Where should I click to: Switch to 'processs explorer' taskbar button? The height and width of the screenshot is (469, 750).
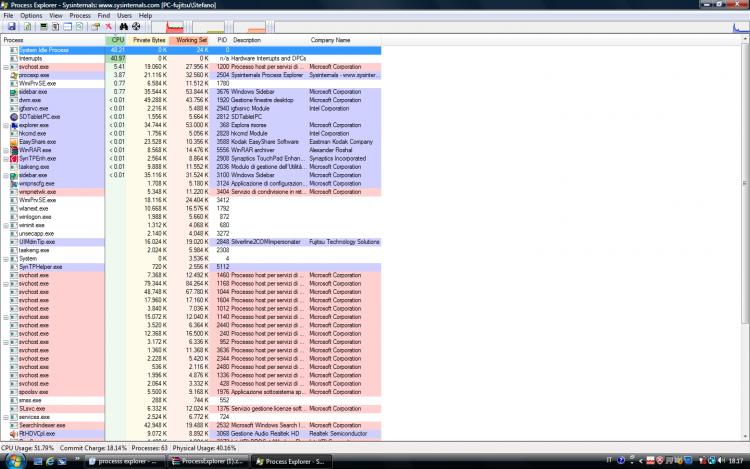pyautogui.click(x=125, y=461)
